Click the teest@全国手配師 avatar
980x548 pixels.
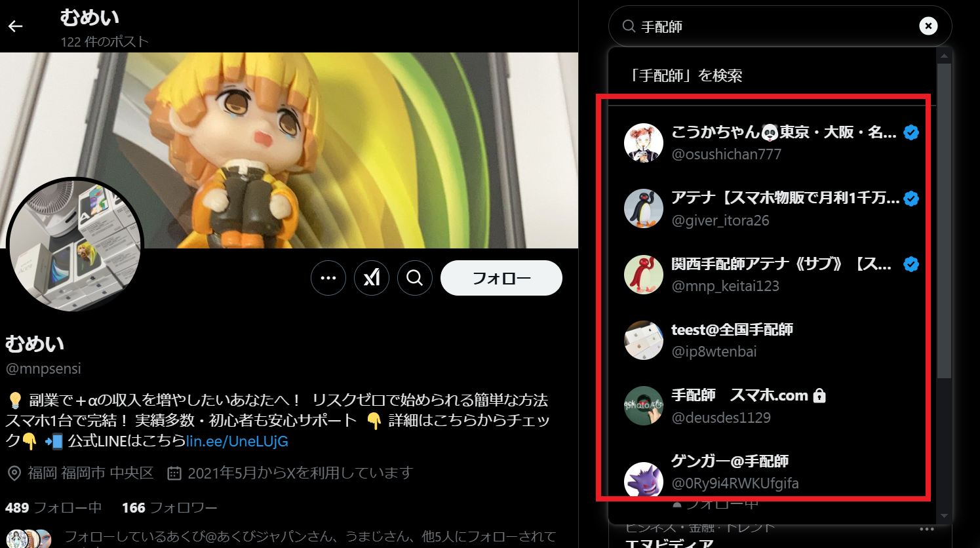[644, 340]
